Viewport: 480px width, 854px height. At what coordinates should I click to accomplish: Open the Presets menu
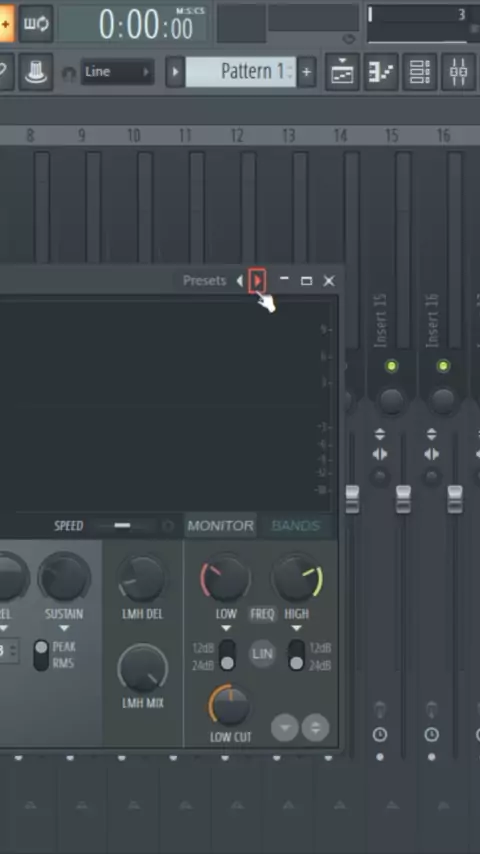[204, 280]
